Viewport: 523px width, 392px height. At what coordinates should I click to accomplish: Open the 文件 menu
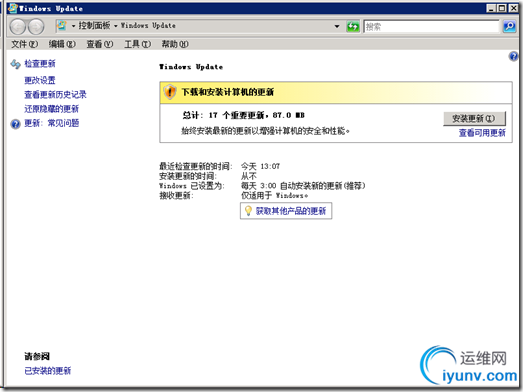point(24,44)
